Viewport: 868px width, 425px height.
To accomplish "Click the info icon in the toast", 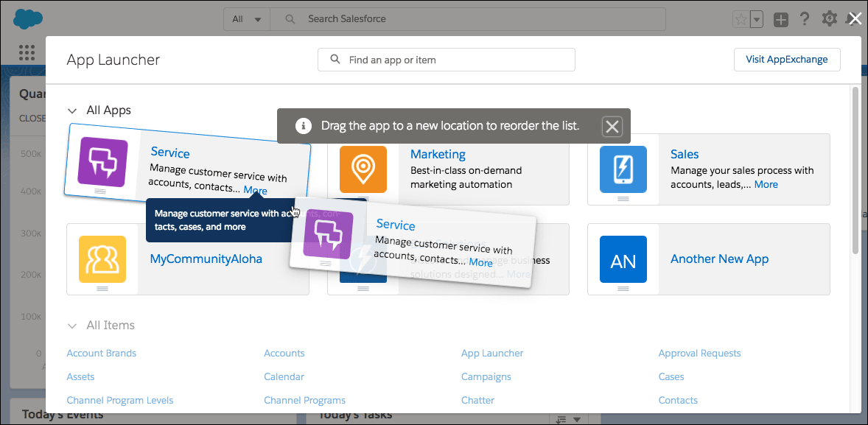I will [x=303, y=126].
